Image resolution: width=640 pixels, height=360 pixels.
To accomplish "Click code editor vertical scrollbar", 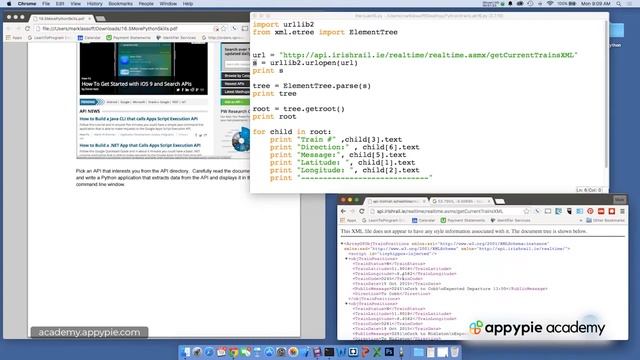I will click(x=606, y=94).
